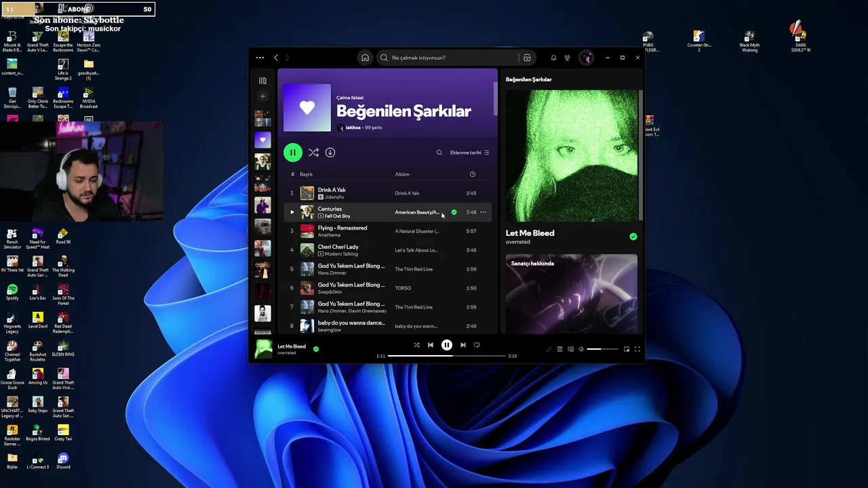
Task: Click the plus button to create a playlist
Action: 262,96
